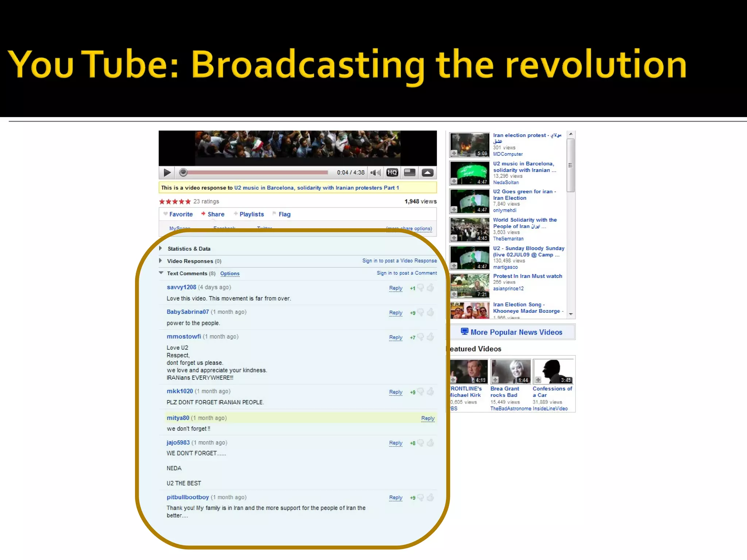Add Brea Grant video to queue
Viewport: 747px width, 560px height.
click(495, 380)
